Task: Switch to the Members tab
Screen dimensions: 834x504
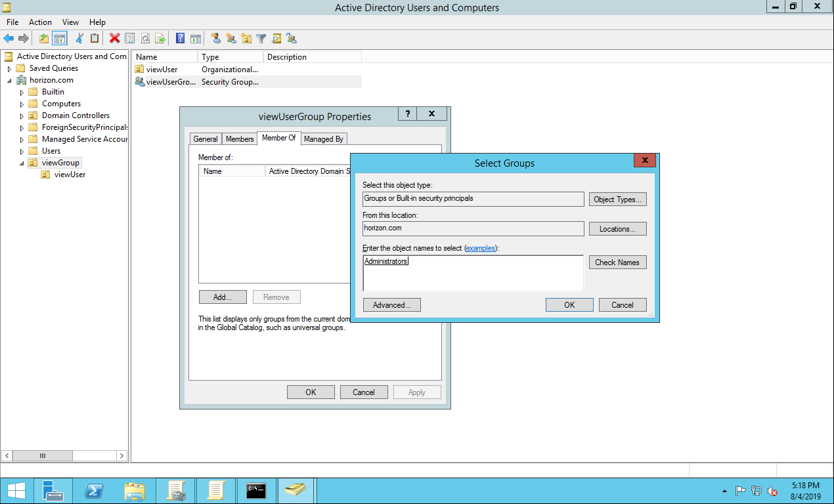Action: [240, 139]
